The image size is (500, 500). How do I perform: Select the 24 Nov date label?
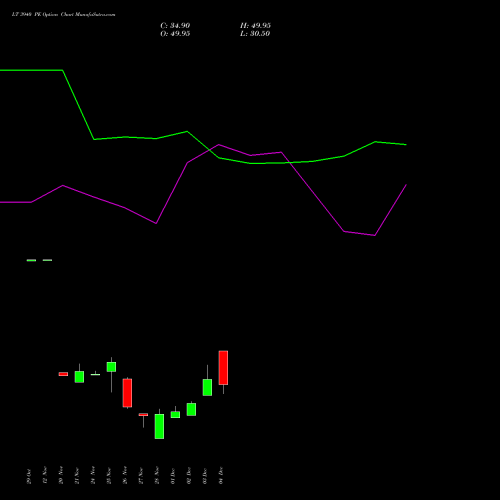tap(93, 475)
